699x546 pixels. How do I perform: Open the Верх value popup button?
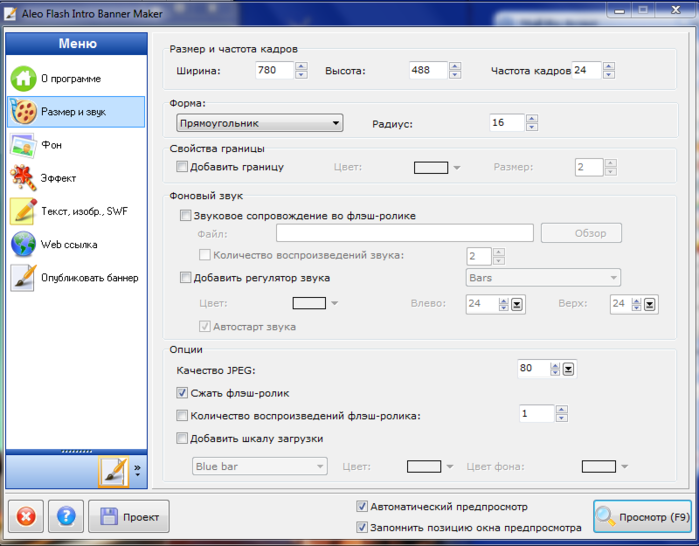coord(650,304)
